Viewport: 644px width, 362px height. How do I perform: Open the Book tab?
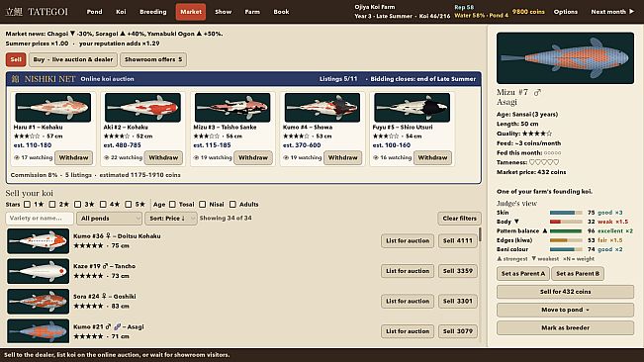(x=281, y=12)
